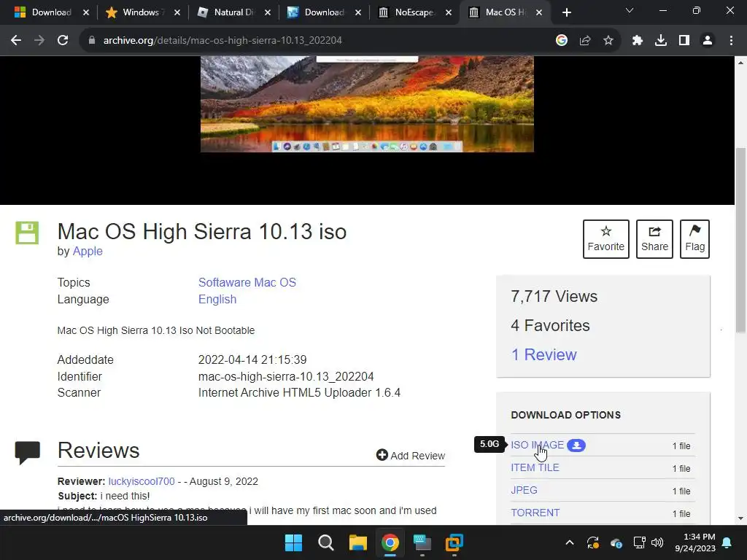Close the Windows 7 tab
The height and width of the screenshot is (560, 747).
click(x=177, y=13)
